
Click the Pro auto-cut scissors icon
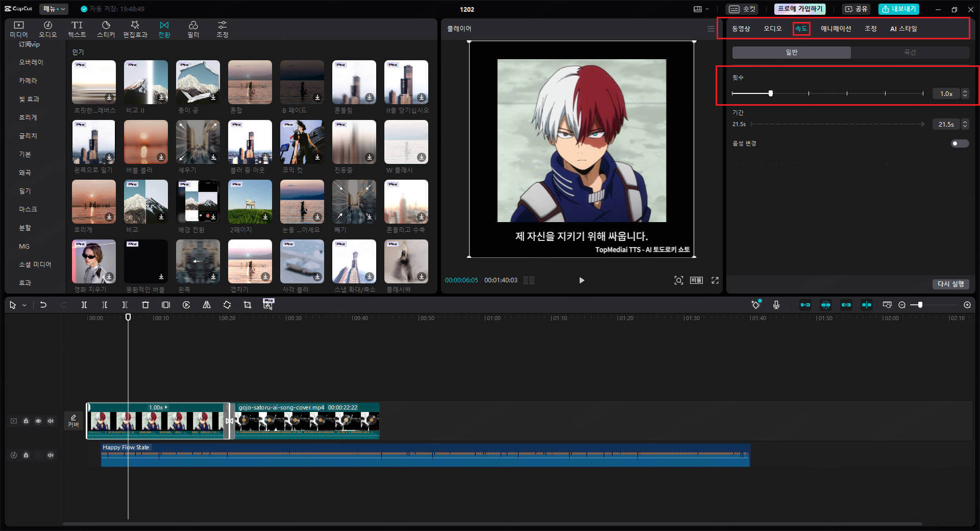268,304
